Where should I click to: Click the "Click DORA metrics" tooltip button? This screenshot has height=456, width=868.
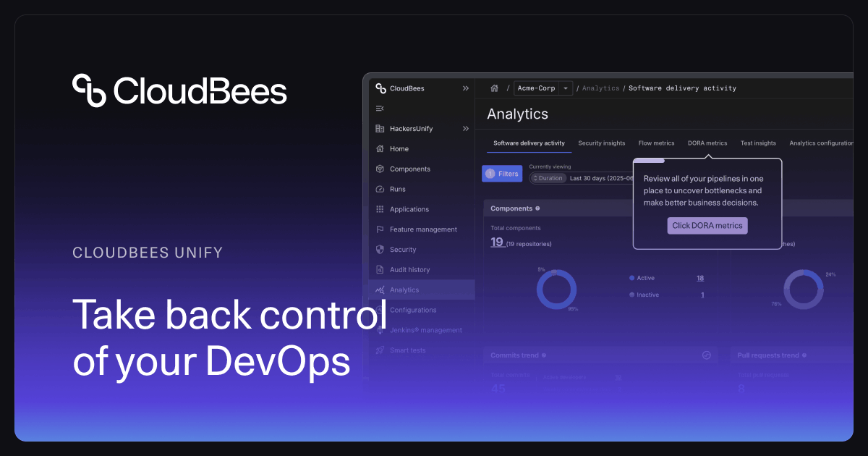pos(707,226)
